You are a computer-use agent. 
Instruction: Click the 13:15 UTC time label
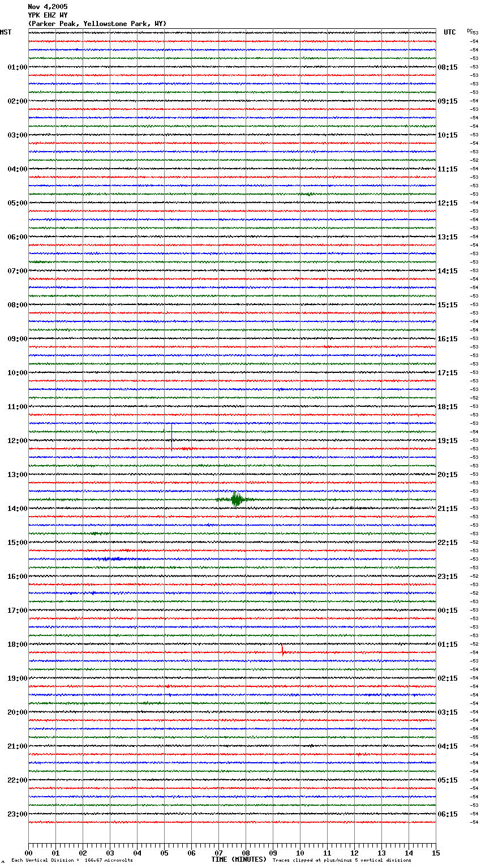(448, 237)
